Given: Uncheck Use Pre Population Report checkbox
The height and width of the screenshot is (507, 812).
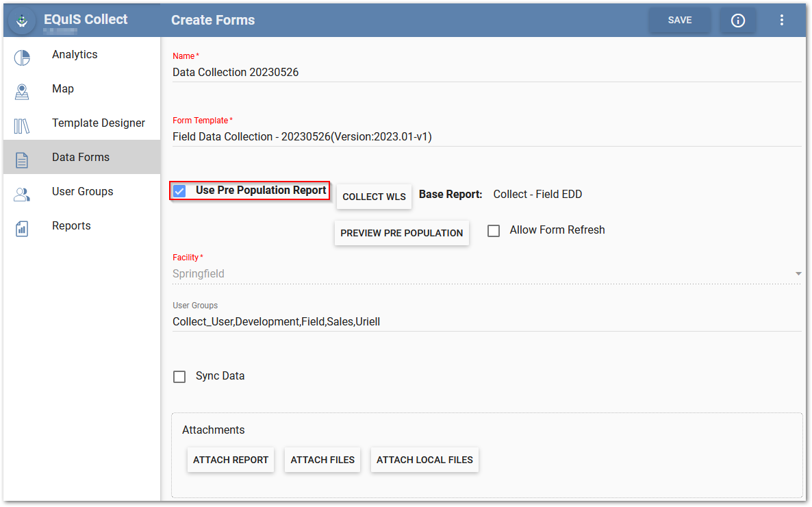Looking at the screenshot, I should click(179, 191).
